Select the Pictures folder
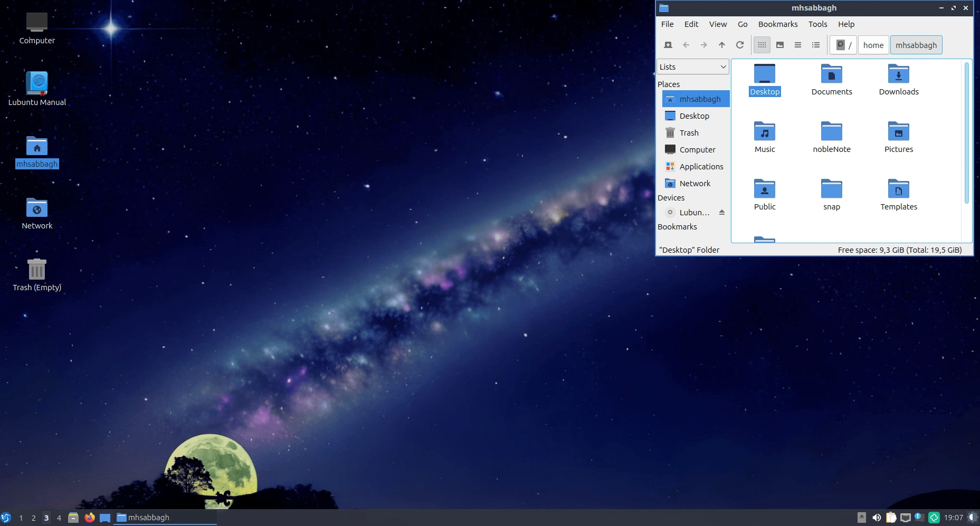Screen dimensions: 980x526 point(899,138)
